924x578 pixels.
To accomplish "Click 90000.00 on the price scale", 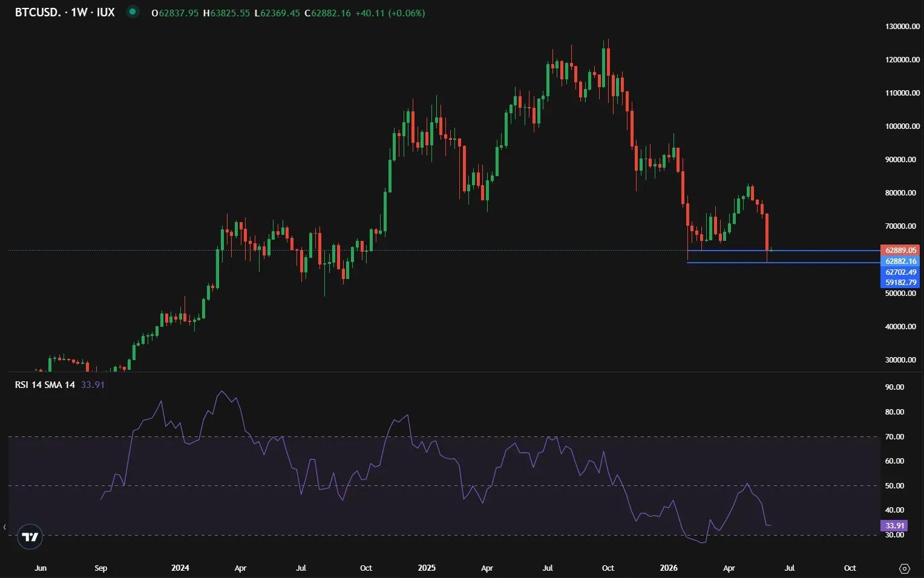I will point(900,160).
